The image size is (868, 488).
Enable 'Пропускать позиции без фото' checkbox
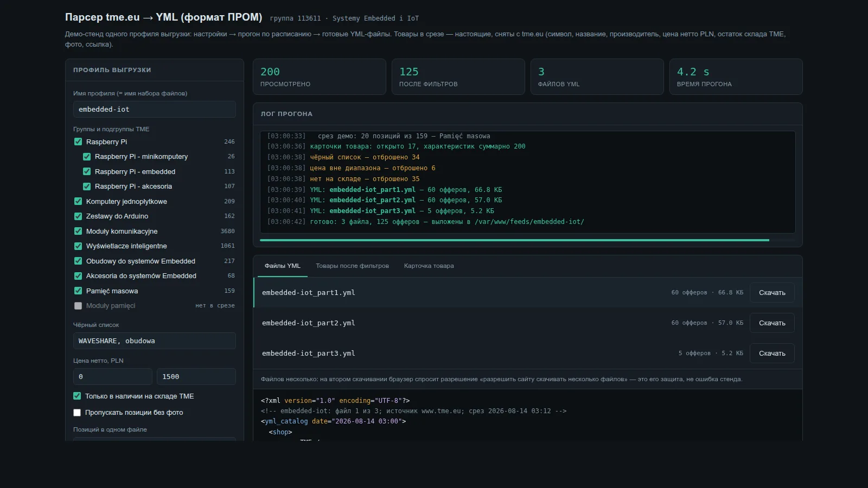click(77, 413)
